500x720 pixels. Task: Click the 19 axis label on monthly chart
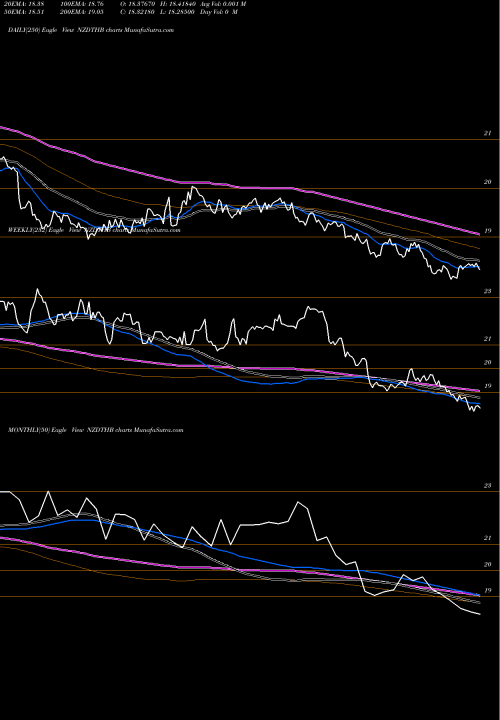tap(487, 591)
